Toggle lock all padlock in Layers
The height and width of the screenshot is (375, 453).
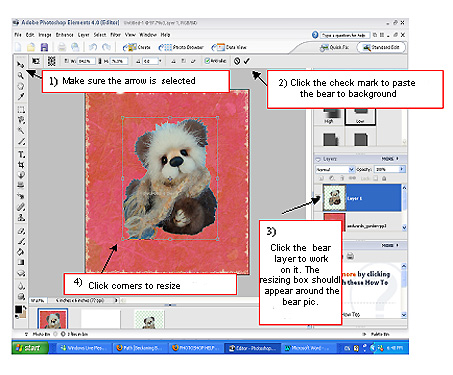point(384,178)
